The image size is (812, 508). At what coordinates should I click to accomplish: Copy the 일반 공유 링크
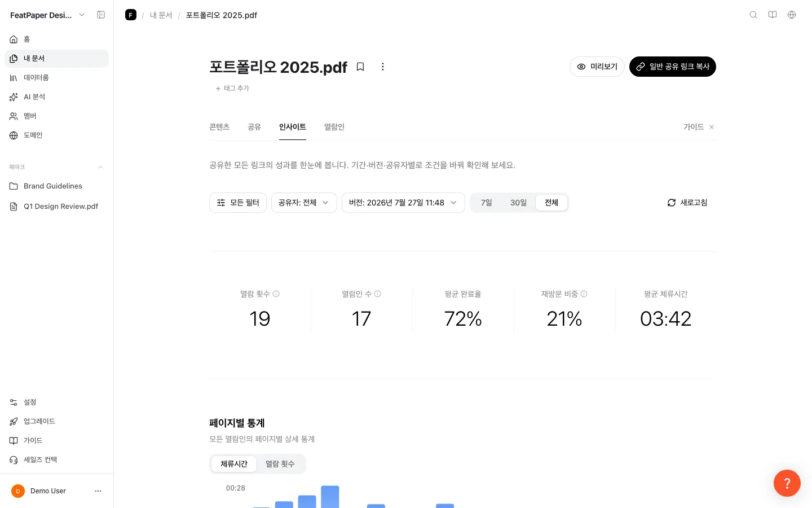[673, 67]
